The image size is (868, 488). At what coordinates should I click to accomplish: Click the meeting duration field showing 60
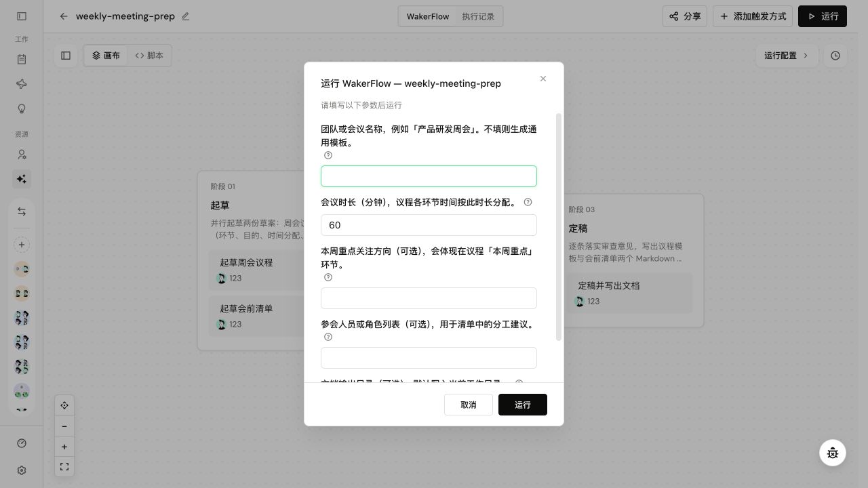(x=429, y=225)
